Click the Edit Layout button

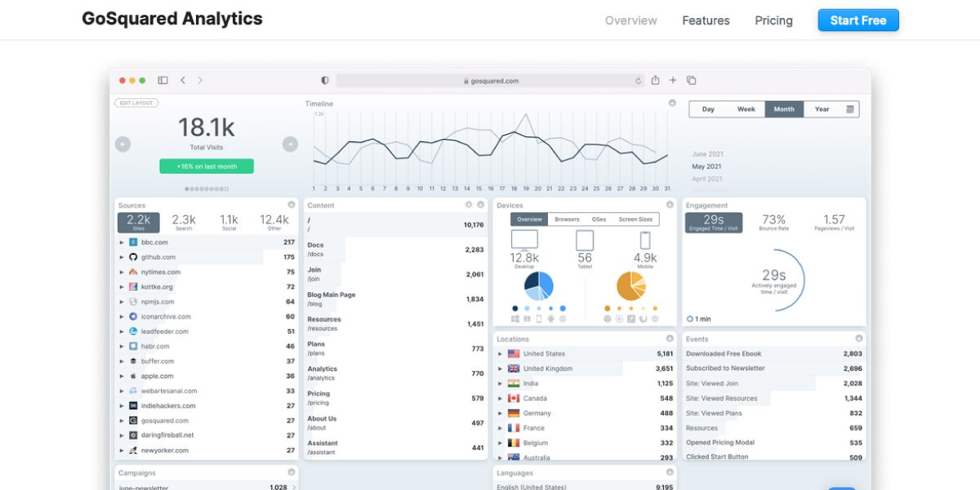[136, 103]
